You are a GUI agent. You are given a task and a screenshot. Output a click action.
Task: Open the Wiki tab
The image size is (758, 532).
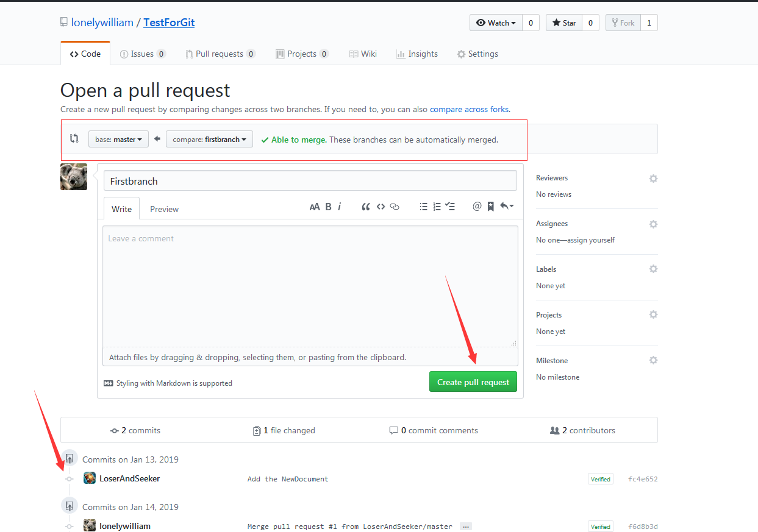click(x=363, y=54)
